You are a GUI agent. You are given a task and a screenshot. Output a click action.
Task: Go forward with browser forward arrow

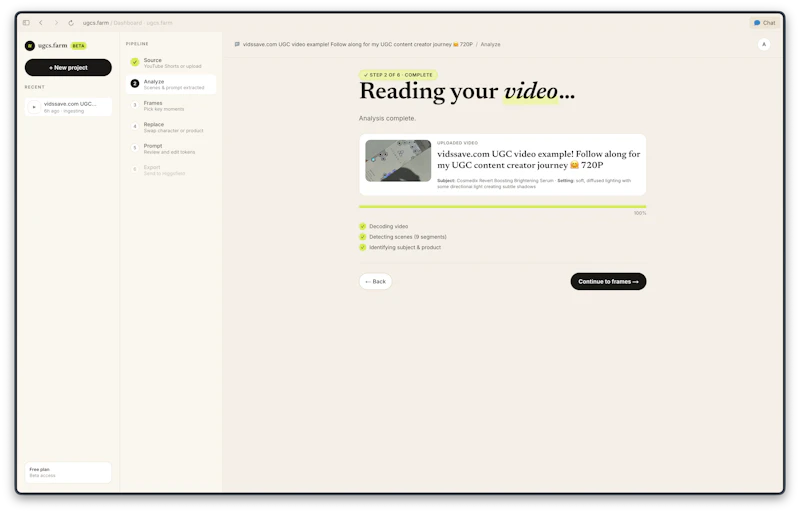[56, 22]
